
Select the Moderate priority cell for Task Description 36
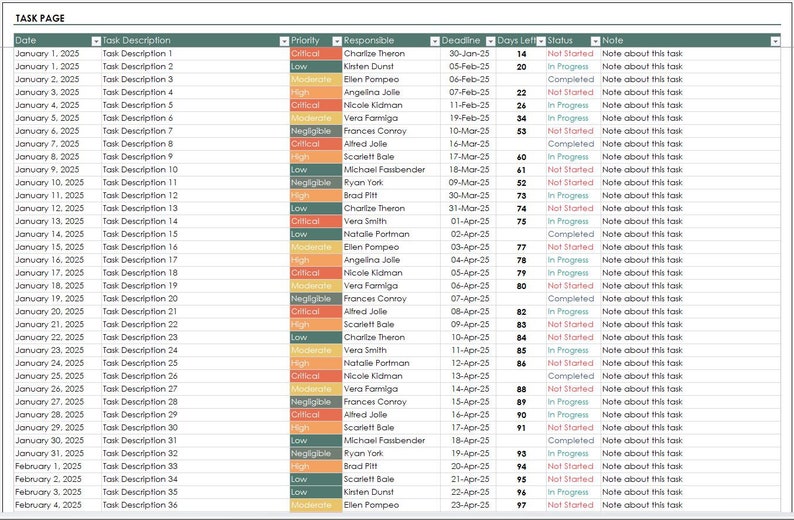pyautogui.click(x=316, y=505)
